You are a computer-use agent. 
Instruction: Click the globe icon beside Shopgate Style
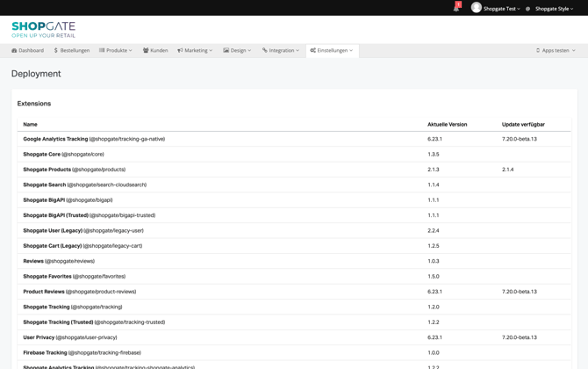pyautogui.click(x=527, y=9)
